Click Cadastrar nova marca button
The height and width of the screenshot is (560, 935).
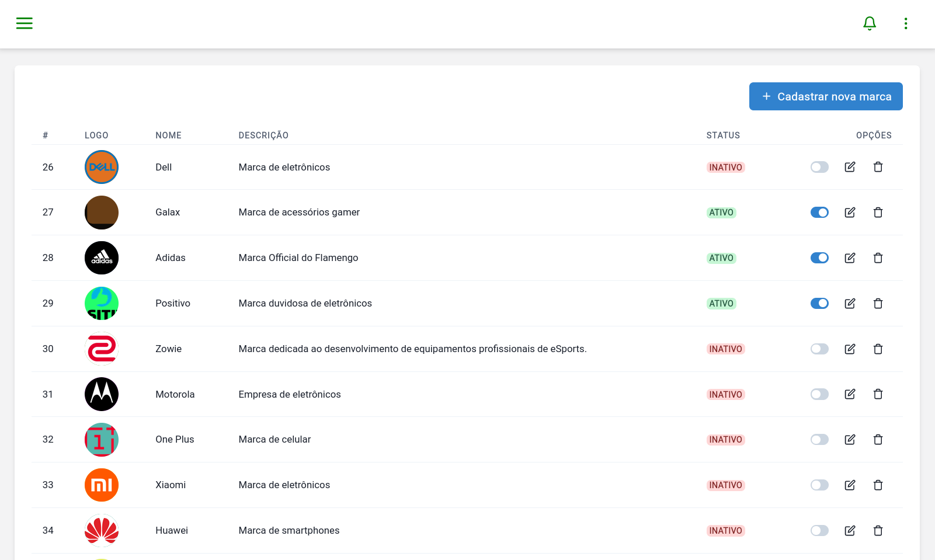825,96
